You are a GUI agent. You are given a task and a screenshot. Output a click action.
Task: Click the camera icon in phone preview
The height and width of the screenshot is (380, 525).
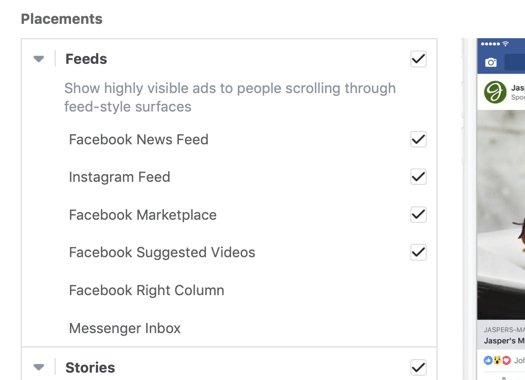491,62
